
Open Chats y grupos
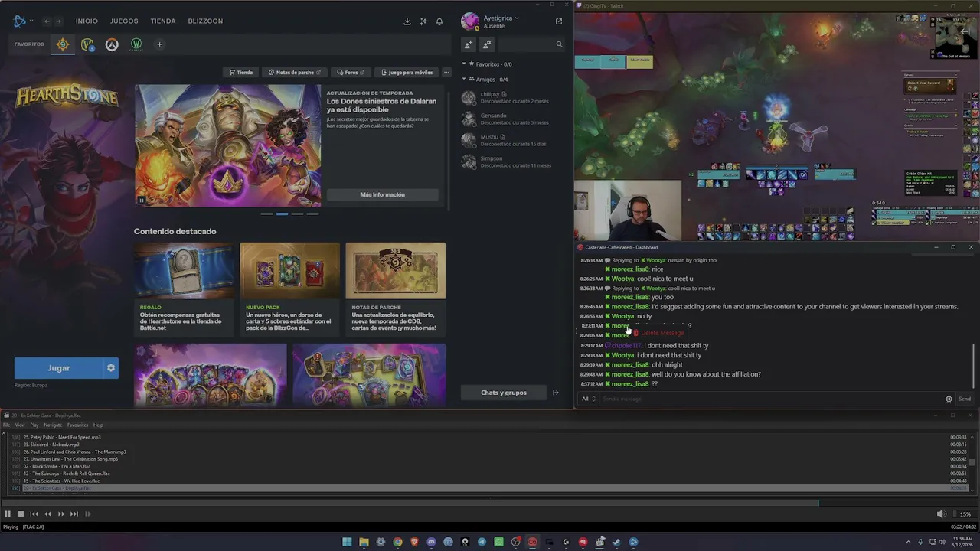(504, 393)
